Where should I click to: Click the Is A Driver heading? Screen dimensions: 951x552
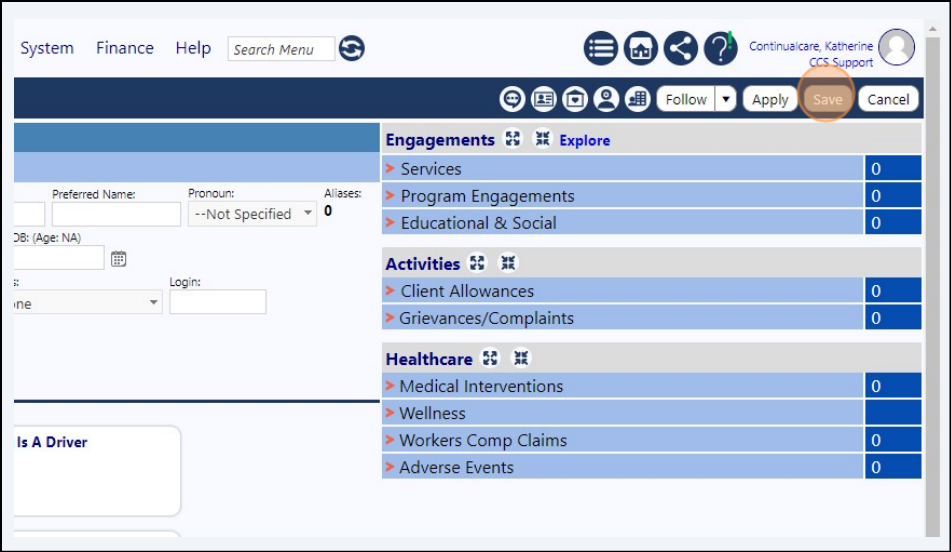point(52,442)
